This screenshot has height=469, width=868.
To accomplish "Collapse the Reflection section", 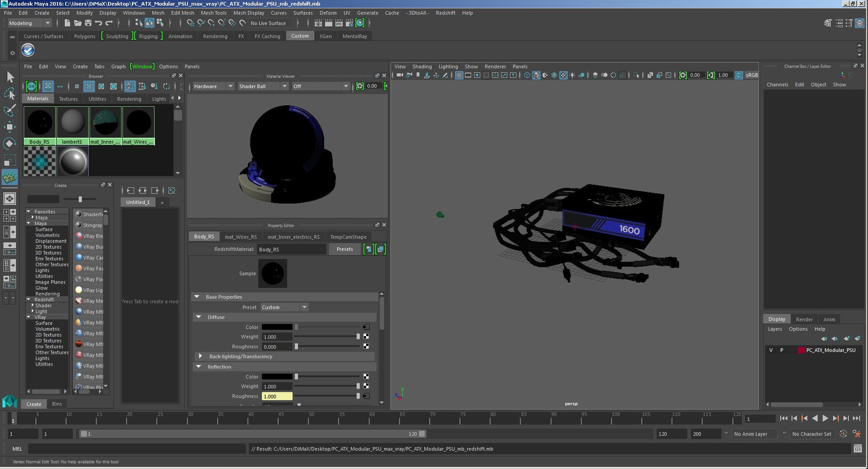I will coord(198,367).
